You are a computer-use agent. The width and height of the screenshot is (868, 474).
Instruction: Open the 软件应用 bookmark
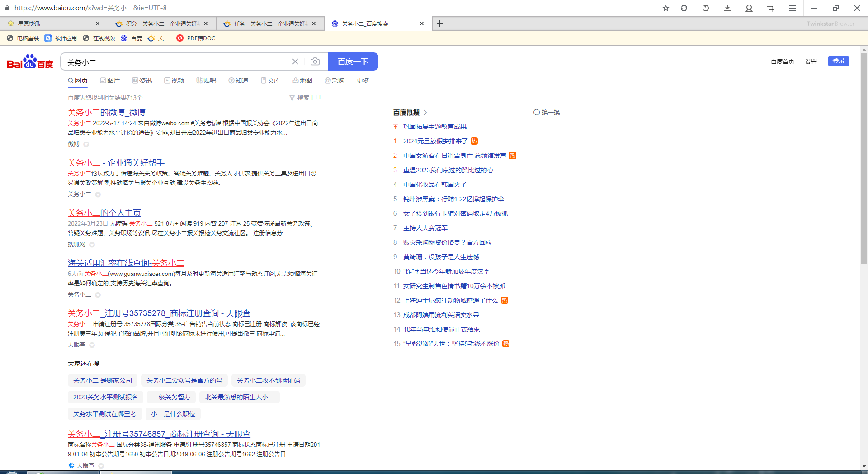point(61,38)
